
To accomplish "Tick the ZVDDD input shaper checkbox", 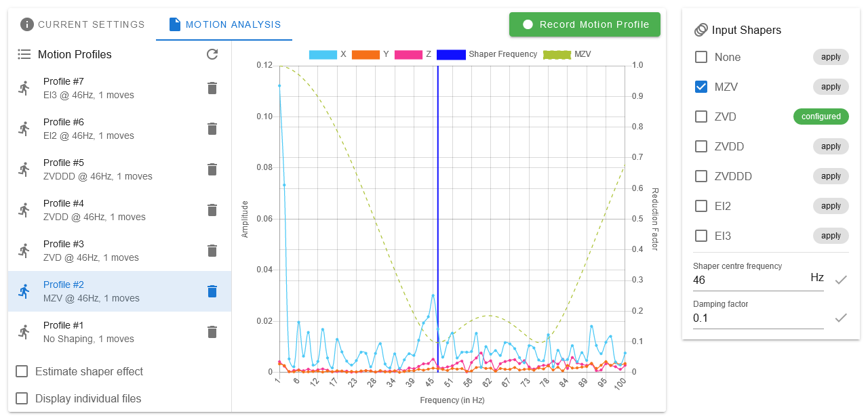I will point(701,176).
